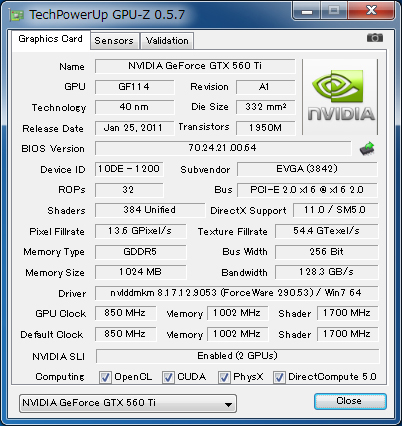Click the "BIOS Version" label
This screenshot has width=402, height=426.
click(53, 149)
